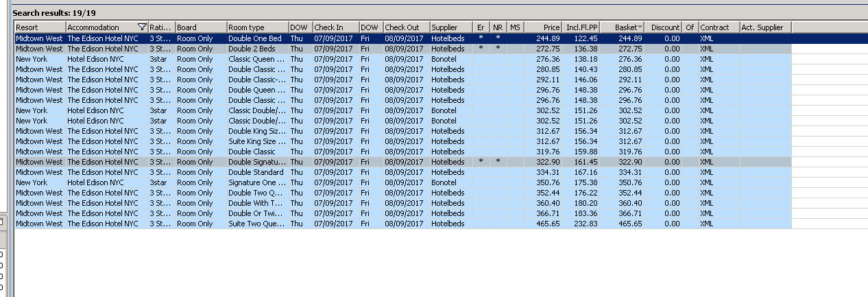868x297 pixels.
Task: Select the Double Two Q... room type cell
Action: coord(257,193)
